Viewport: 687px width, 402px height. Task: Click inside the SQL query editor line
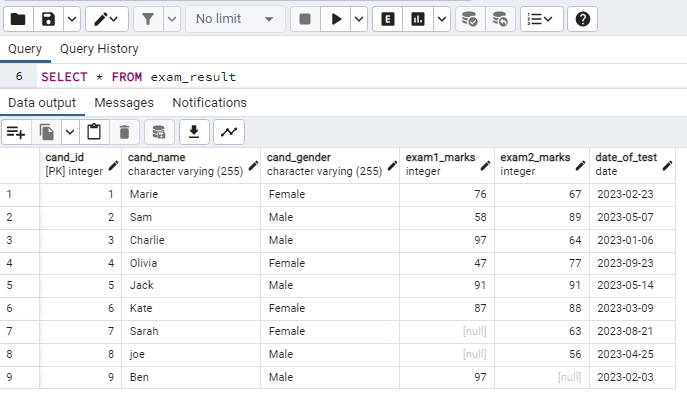point(362,77)
